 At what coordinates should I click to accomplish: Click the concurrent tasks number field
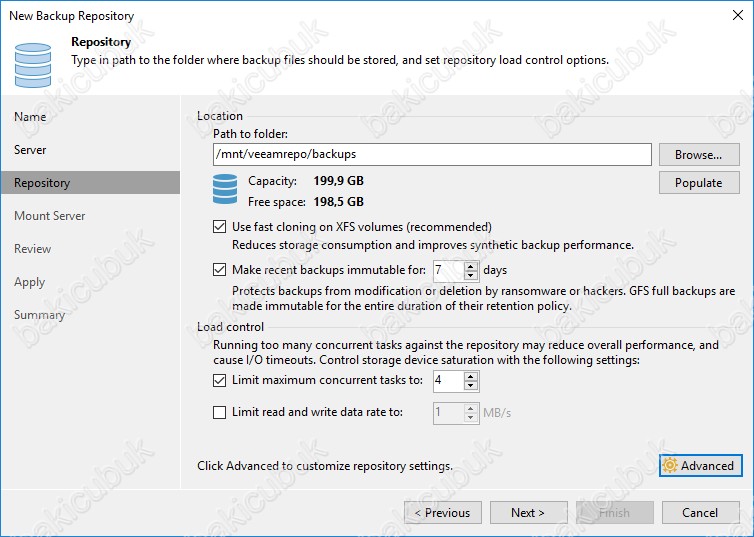click(x=449, y=381)
